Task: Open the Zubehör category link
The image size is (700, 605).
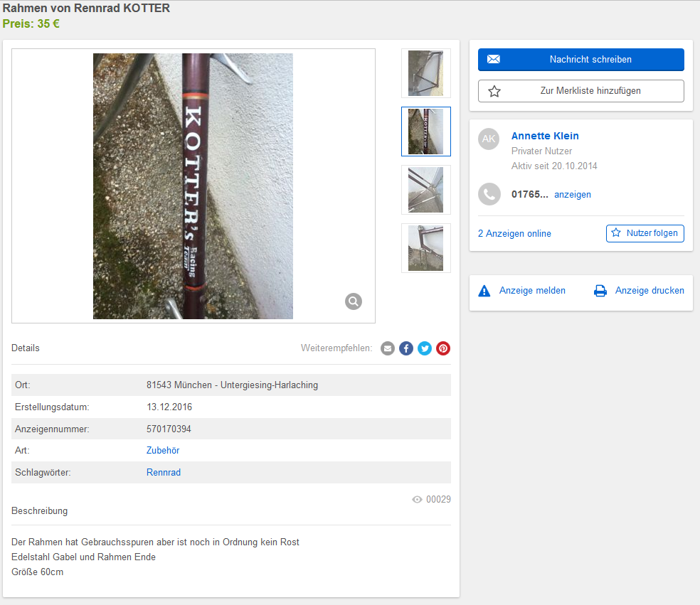Action: (x=163, y=451)
